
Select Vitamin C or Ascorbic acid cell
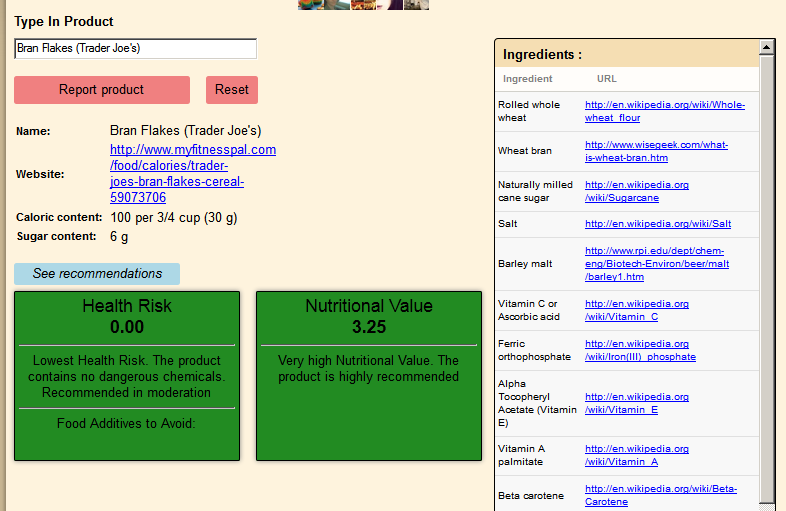click(x=538, y=310)
